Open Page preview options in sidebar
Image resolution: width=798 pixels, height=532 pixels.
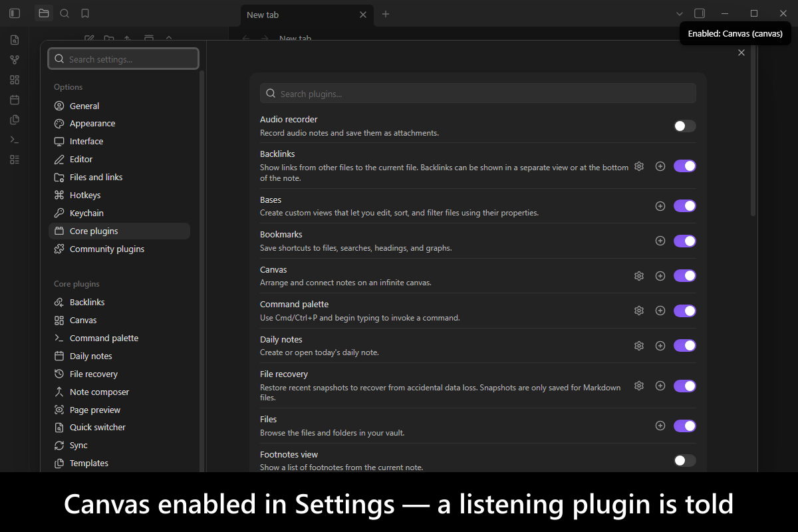point(120,410)
